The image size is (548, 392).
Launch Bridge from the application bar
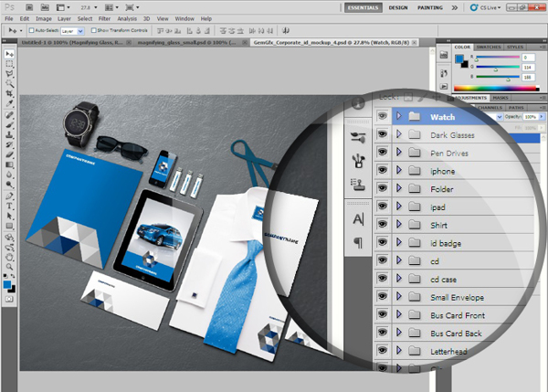point(29,7)
